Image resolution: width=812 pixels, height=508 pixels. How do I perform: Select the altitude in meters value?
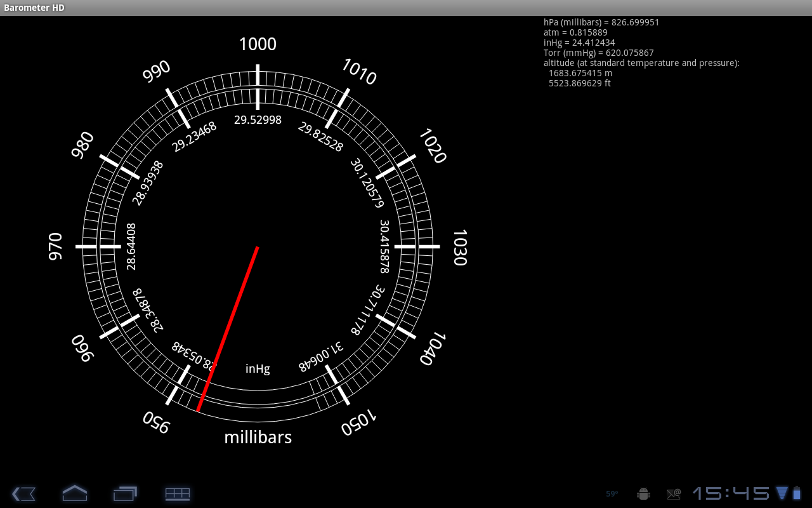[x=580, y=73]
